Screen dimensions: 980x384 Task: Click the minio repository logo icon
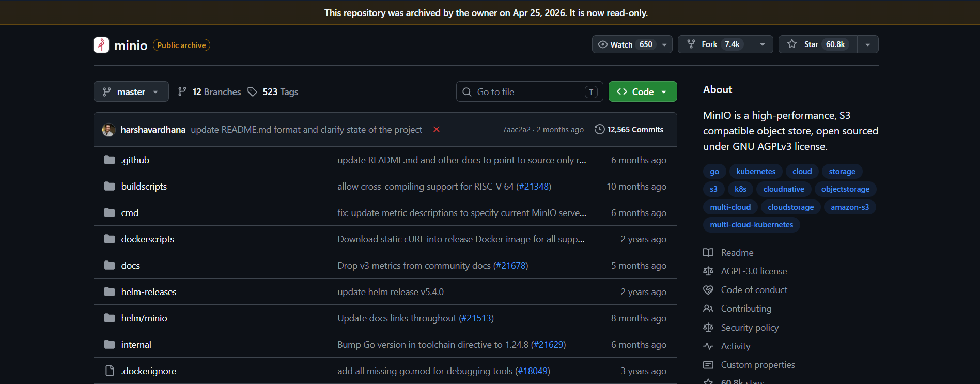(101, 45)
